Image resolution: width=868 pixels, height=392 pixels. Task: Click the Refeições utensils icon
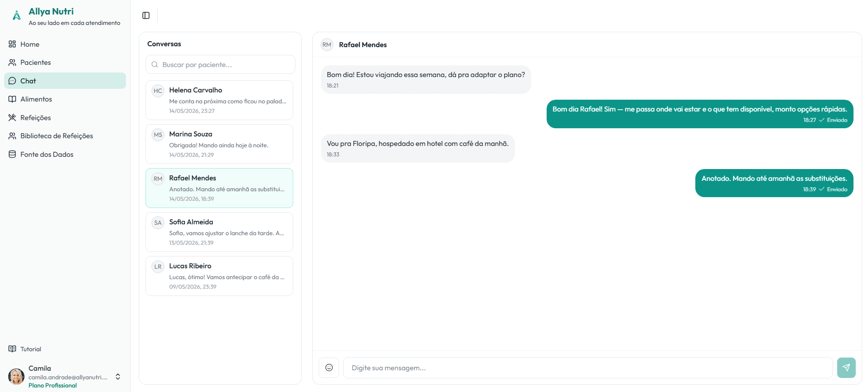12,117
